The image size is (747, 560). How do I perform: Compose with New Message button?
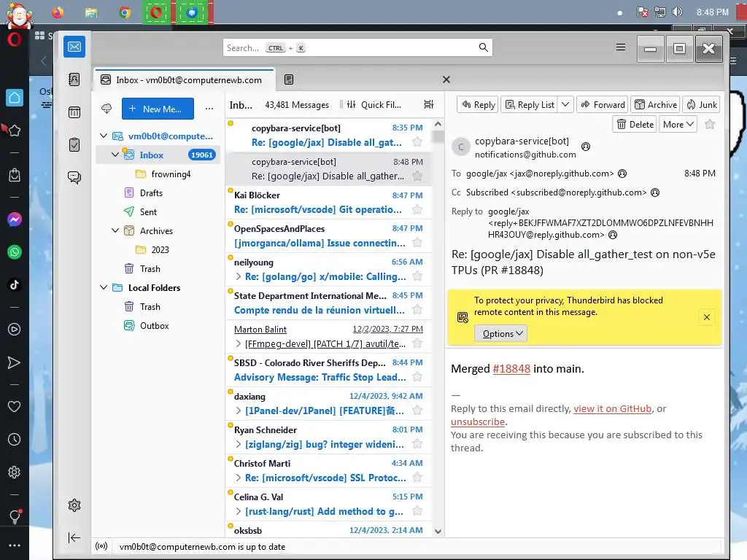pyautogui.click(x=158, y=109)
